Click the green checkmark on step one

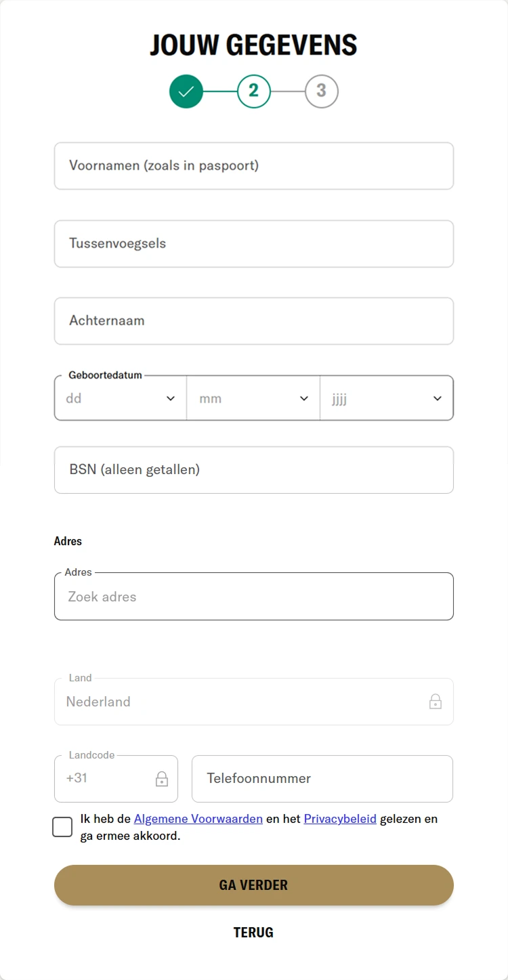point(186,91)
